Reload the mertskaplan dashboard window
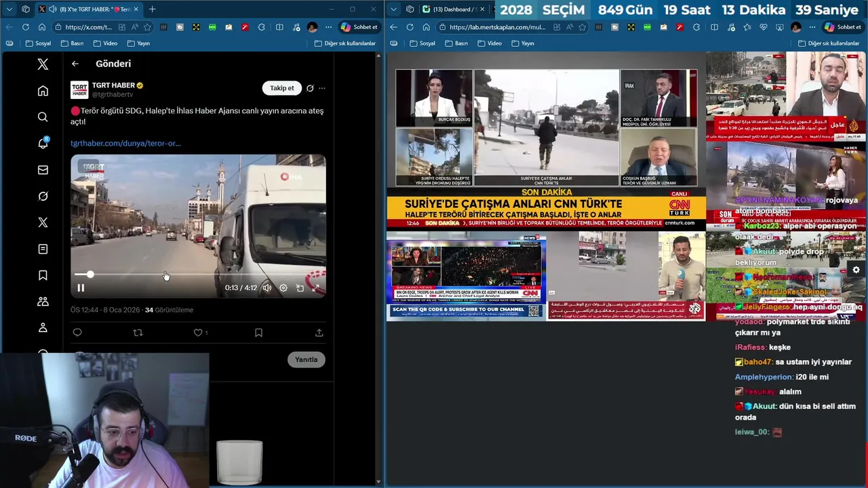 pos(410,27)
